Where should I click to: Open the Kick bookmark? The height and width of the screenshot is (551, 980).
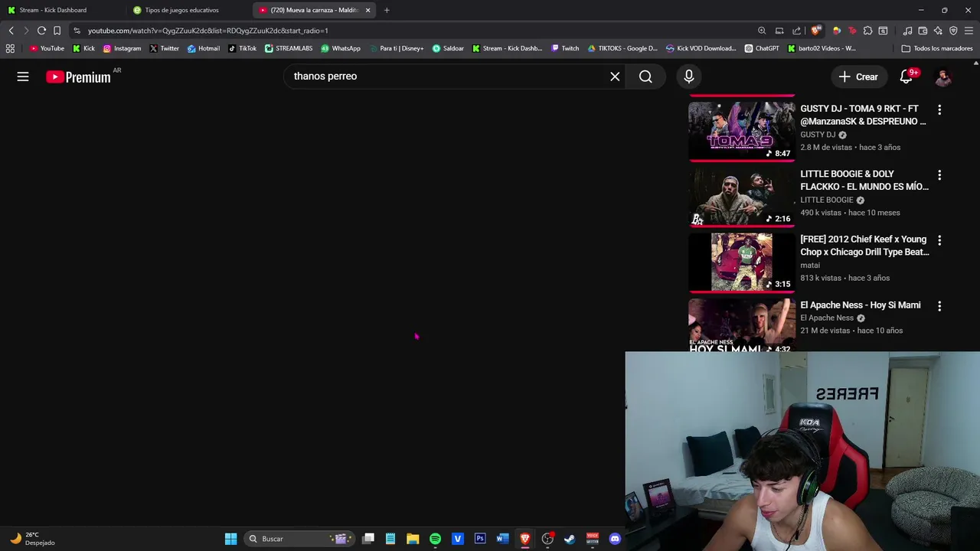point(83,48)
